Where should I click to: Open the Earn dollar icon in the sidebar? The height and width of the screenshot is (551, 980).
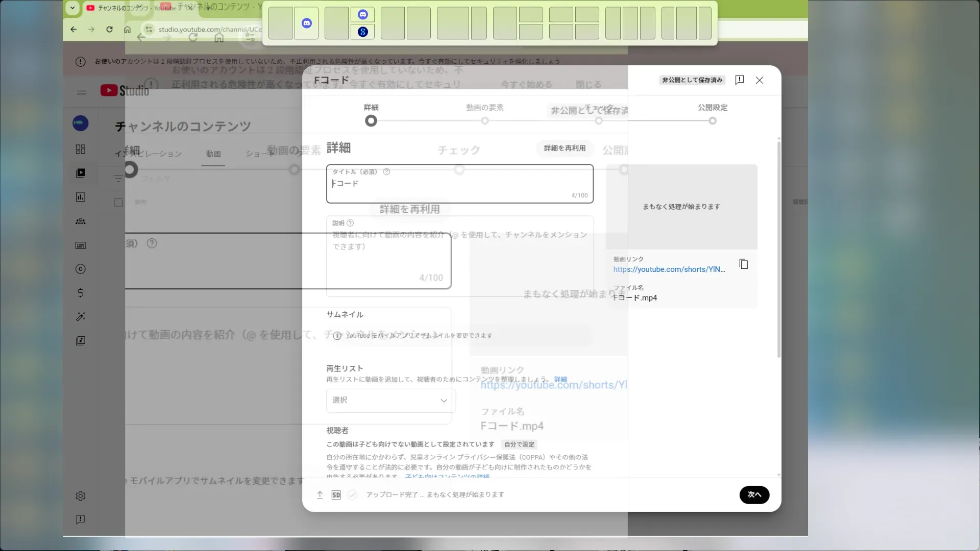click(81, 293)
